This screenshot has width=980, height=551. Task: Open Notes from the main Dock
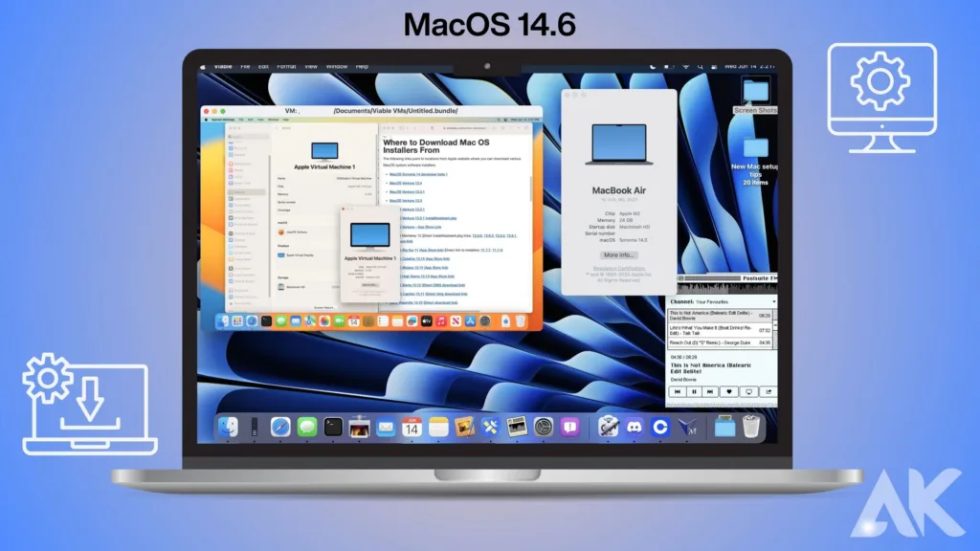click(438, 428)
